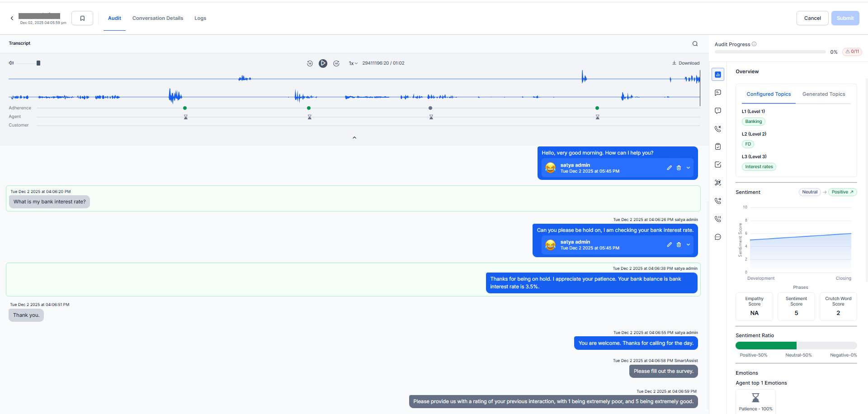Skip audio forward ten seconds
Screen dimensions: 868x414
pyautogui.click(x=336, y=63)
